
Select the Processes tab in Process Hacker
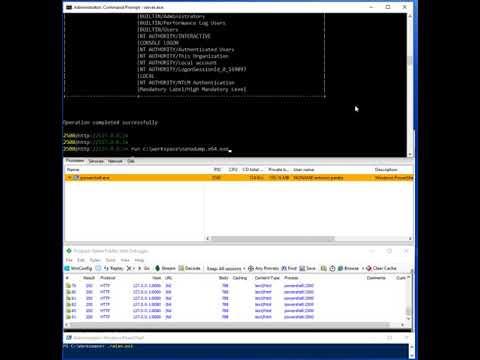[75, 161]
